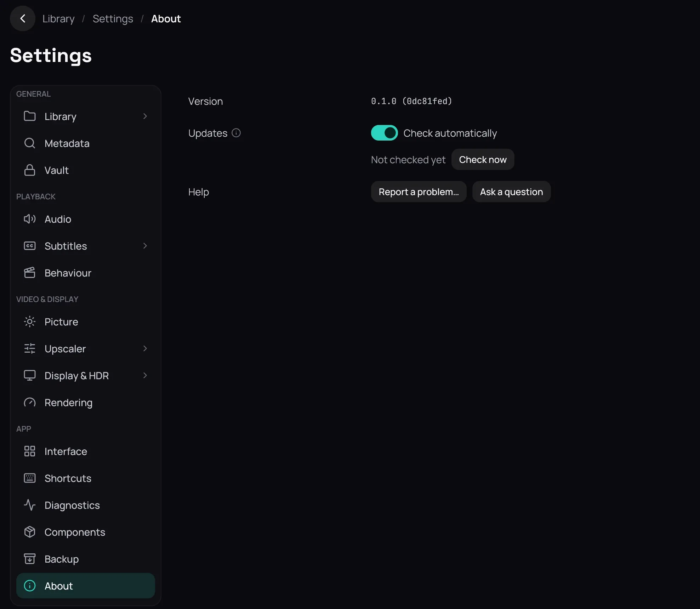Select Diagnostics in the sidebar
Viewport: 700px width, 609px height.
point(86,505)
